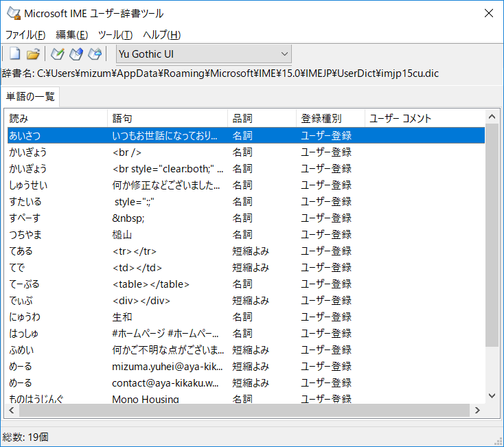Select the つちやま row

pyautogui.click(x=246, y=234)
